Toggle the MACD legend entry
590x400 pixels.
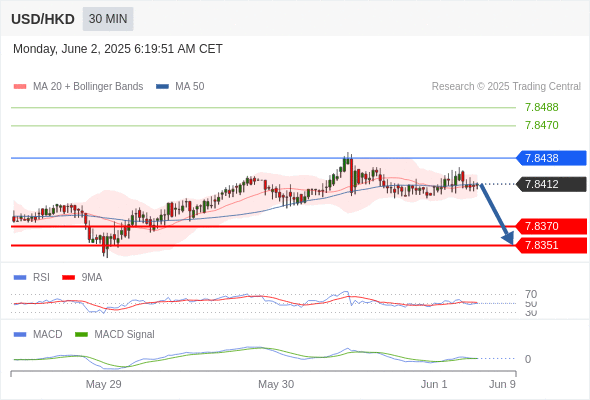[x=38, y=334]
